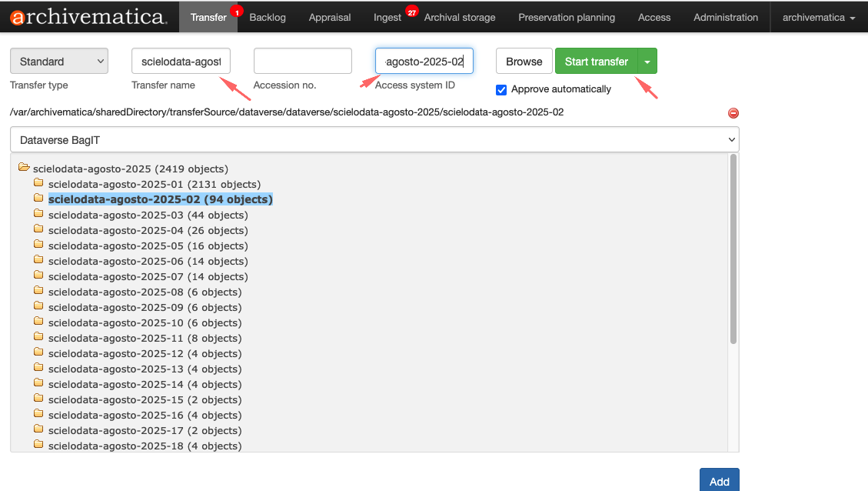The image size is (868, 491).
Task: Click the file tree vertical scrollbar
Action: pyautogui.click(x=733, y=246)
